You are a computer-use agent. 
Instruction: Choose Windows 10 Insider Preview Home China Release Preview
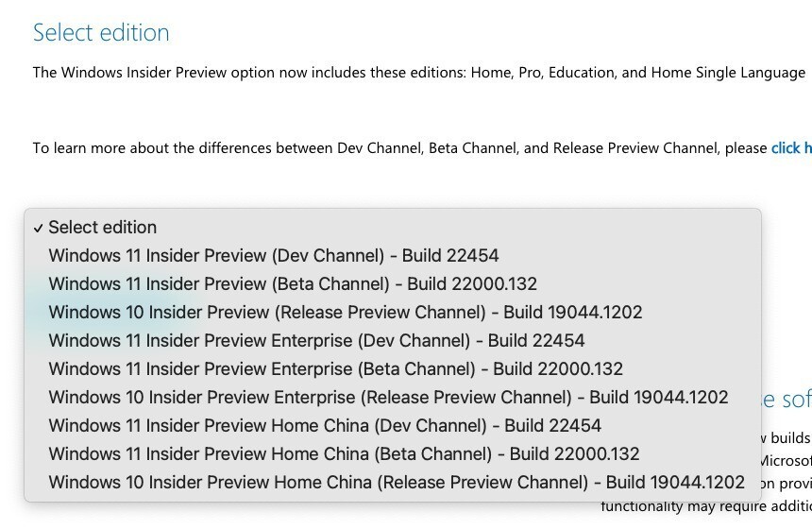[x=397, y=483]
